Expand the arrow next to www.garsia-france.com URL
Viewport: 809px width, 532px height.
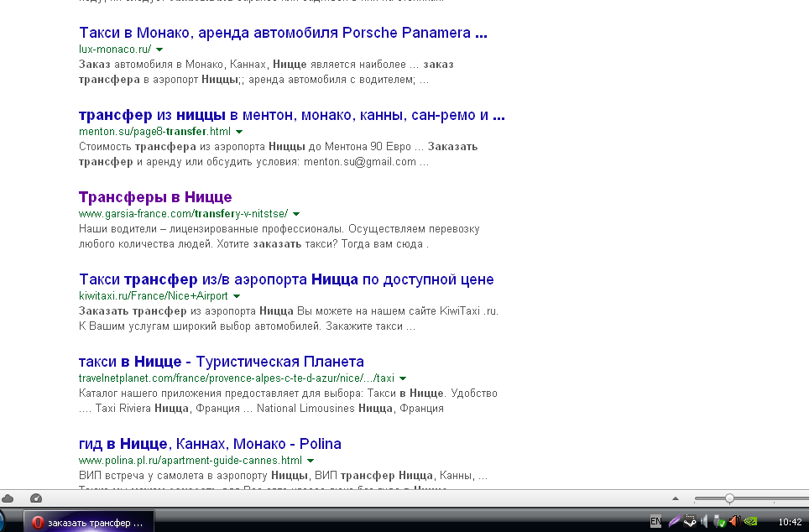[296, 214]
